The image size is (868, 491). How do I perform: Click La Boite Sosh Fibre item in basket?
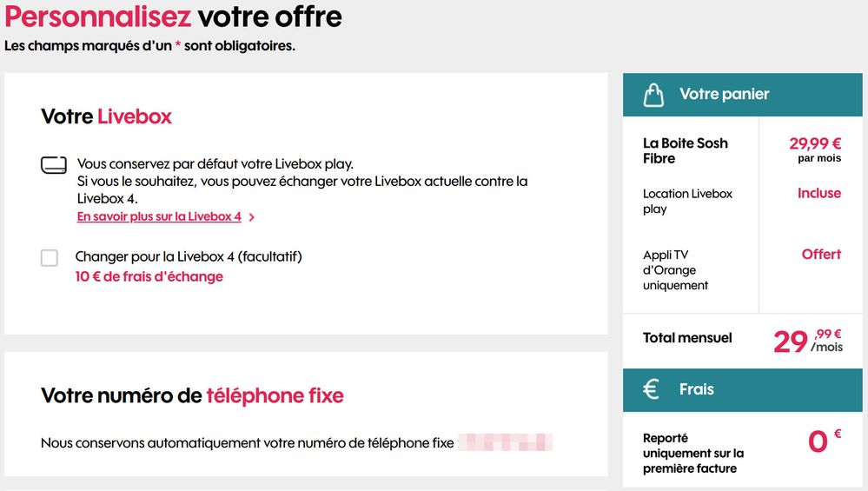point(686,150)
